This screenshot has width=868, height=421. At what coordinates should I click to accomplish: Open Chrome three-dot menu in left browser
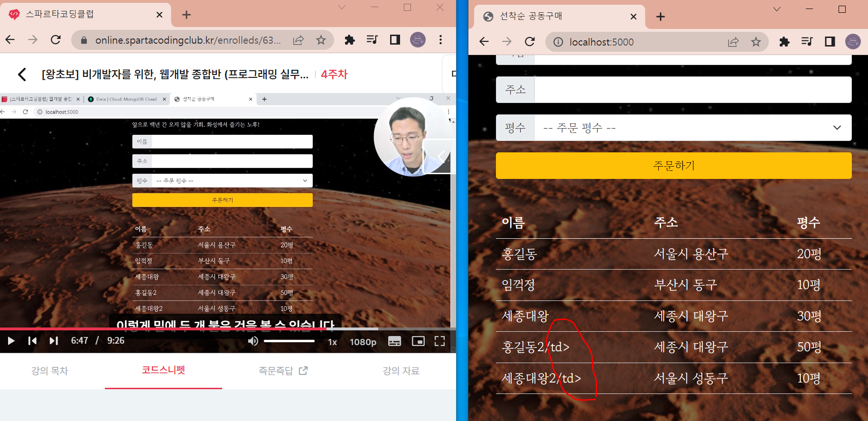(441, 40)
